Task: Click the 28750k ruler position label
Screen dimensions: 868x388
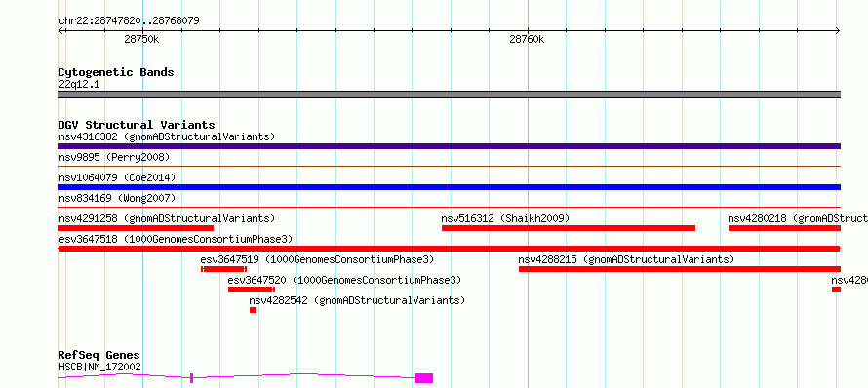Action: coord(141,39)
